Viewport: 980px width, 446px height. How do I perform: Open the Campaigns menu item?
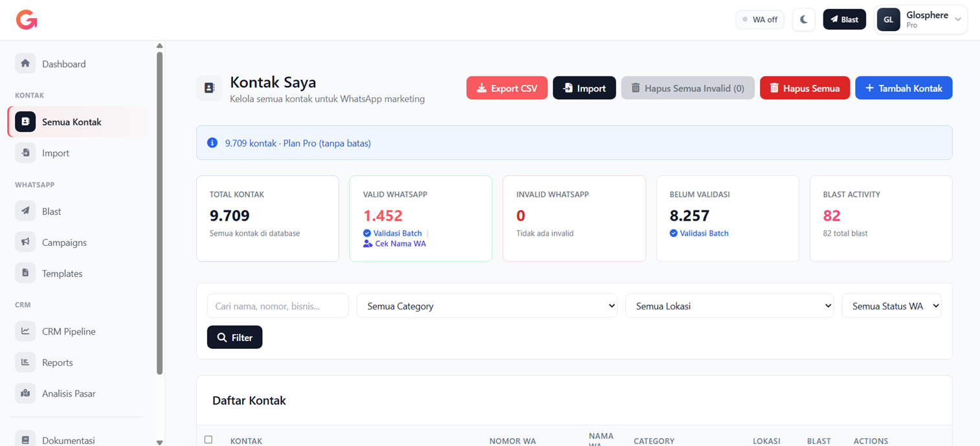76,242
